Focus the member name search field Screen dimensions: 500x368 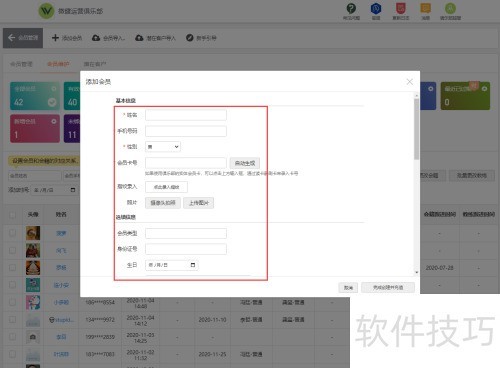35,176
